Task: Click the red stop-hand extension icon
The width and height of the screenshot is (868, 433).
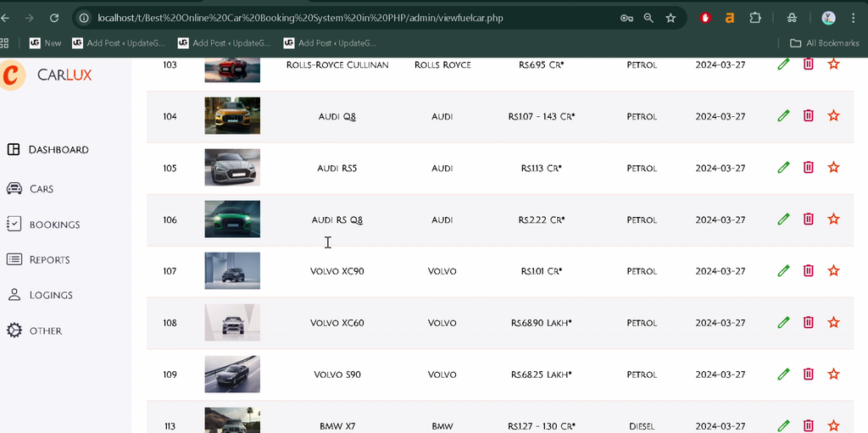Action: point(704,18)
